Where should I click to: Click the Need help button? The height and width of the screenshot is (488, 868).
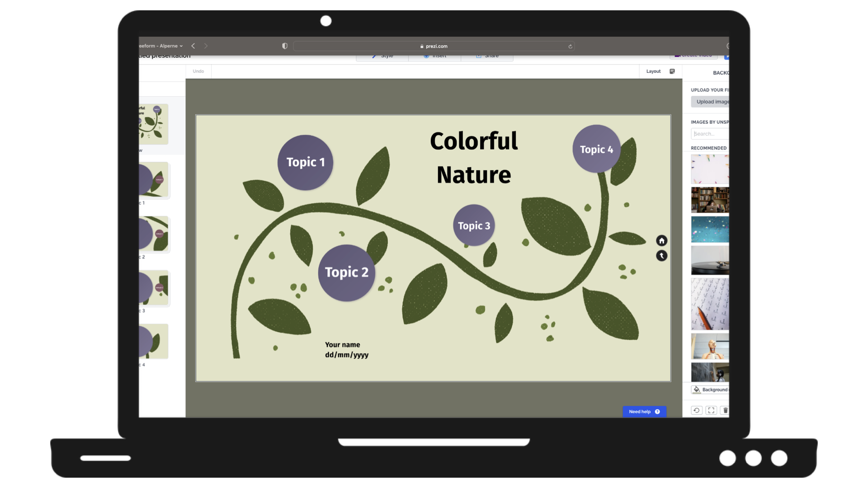pyautogui.click(x=644, y=412)
